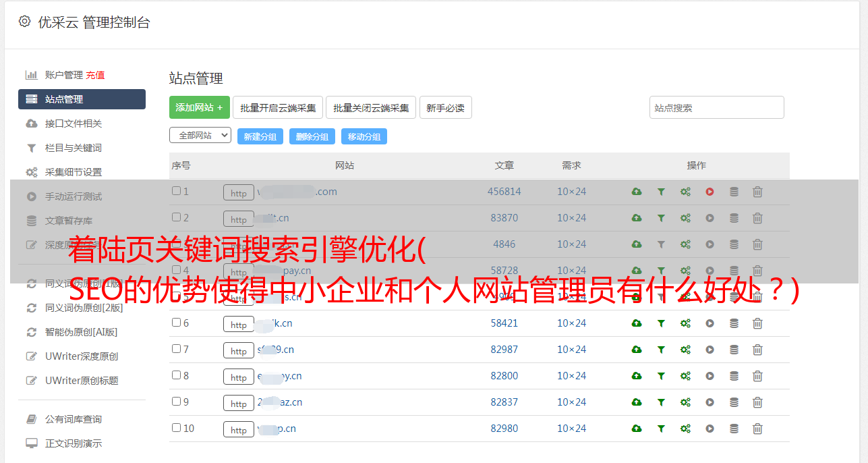Click the red 充值 link

[x=95, y=75]
